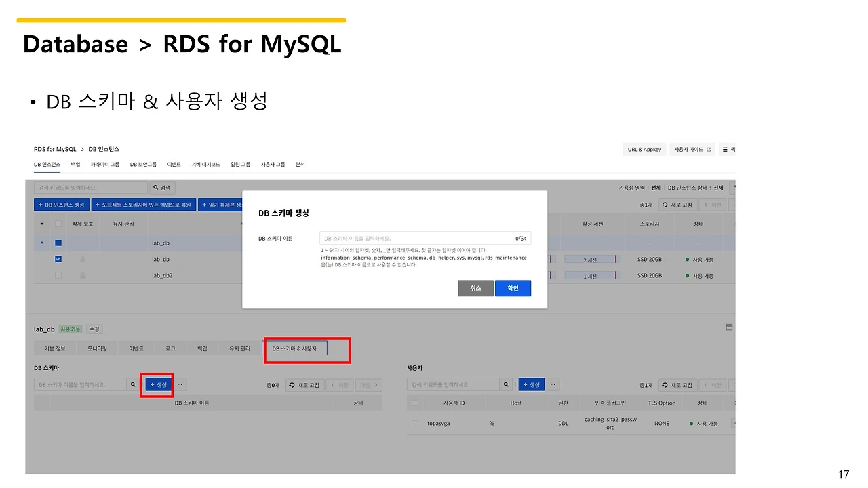This screenshot has height=488, width=868.
Task: Click the DDL permission cell
Action: pyautogui.click(x=563, y=423)
